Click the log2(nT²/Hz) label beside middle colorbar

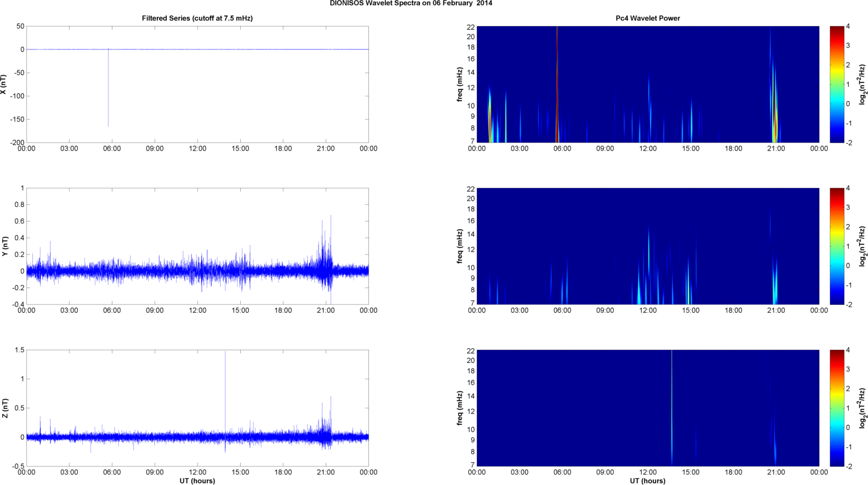tap(862, 246)
